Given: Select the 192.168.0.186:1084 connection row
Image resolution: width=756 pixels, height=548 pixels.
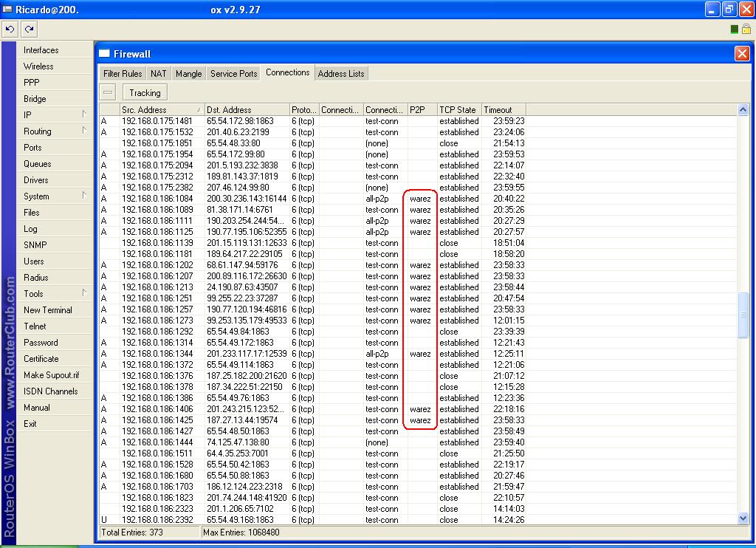Looking at the screenshot, I should click(x=418, y=199).
